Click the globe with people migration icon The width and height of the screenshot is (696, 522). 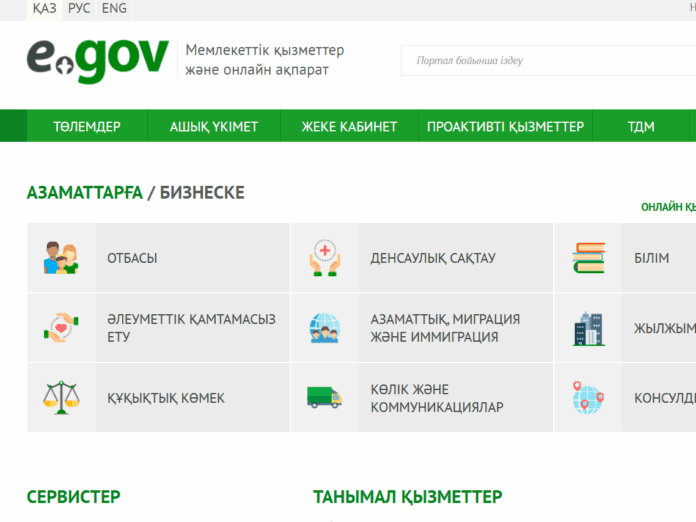point(325,328)
